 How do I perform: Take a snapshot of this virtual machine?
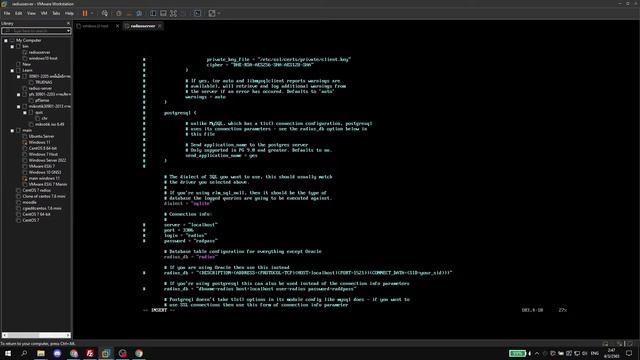[x=119, y=13]
